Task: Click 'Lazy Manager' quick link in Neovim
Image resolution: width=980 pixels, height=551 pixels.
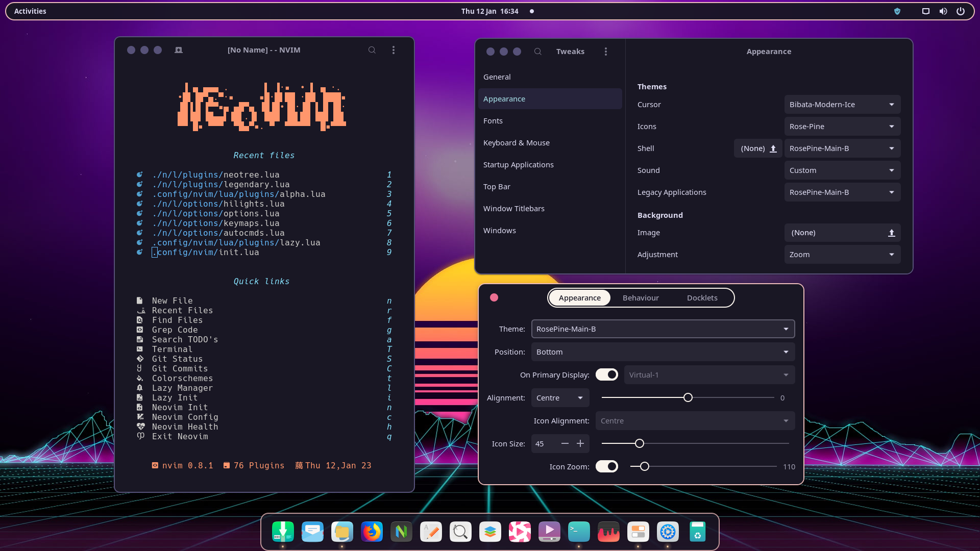Action: click(264, 388)
